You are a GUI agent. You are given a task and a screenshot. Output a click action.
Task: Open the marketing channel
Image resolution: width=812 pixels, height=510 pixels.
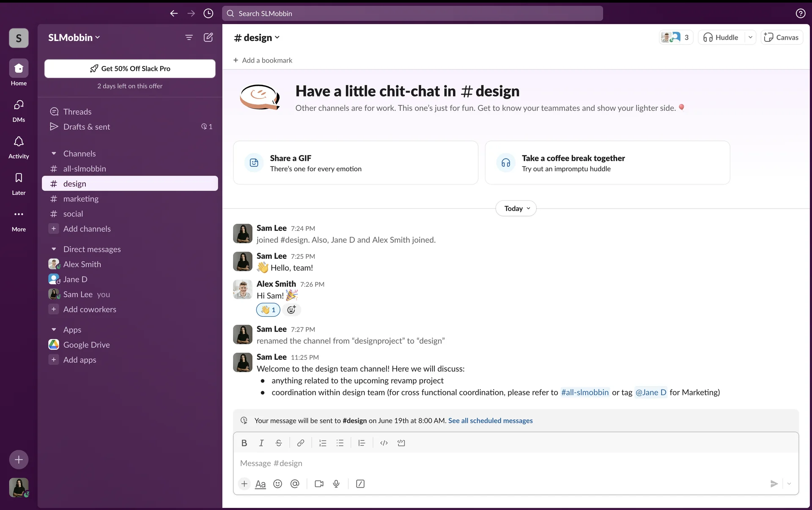point(81,199)
